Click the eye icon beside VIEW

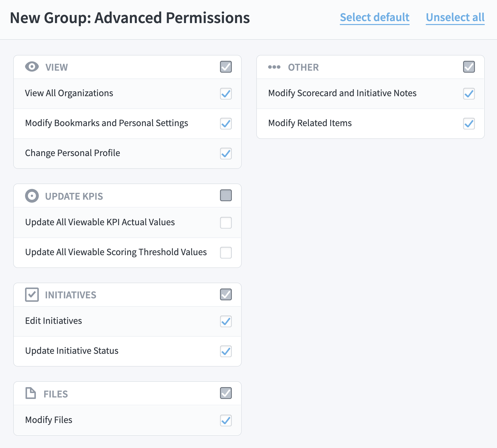tap(32, 67)
